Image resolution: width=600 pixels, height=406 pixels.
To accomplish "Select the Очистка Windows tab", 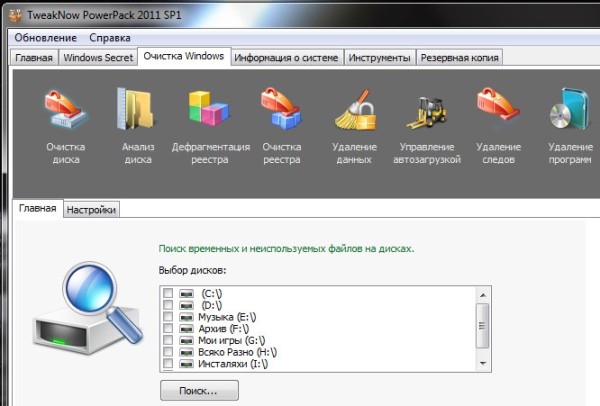I will 184,56.
